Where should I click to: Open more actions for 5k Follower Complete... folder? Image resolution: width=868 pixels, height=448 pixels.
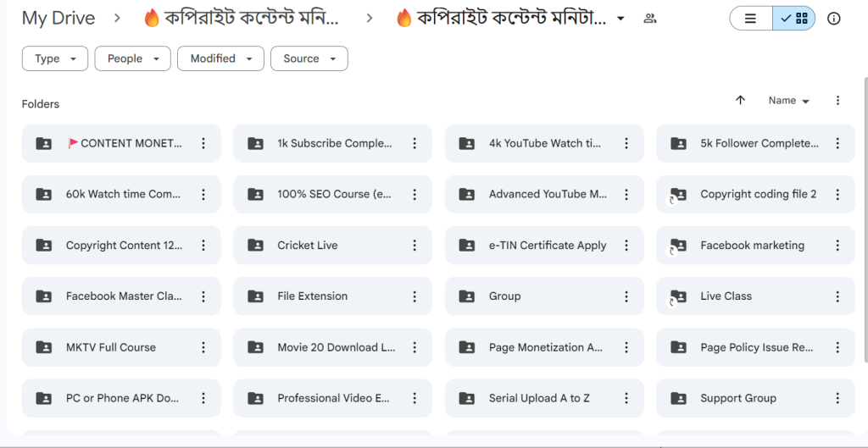coord(837,143)
